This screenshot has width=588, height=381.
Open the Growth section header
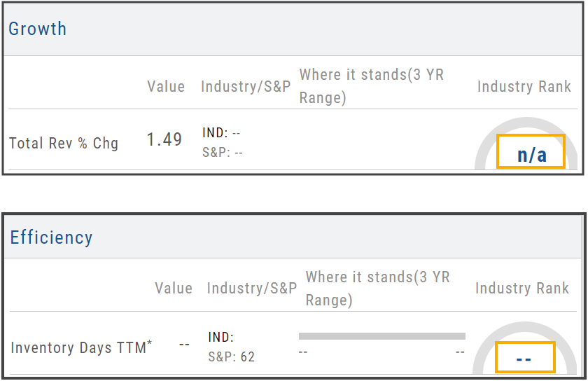click(38, 29)
